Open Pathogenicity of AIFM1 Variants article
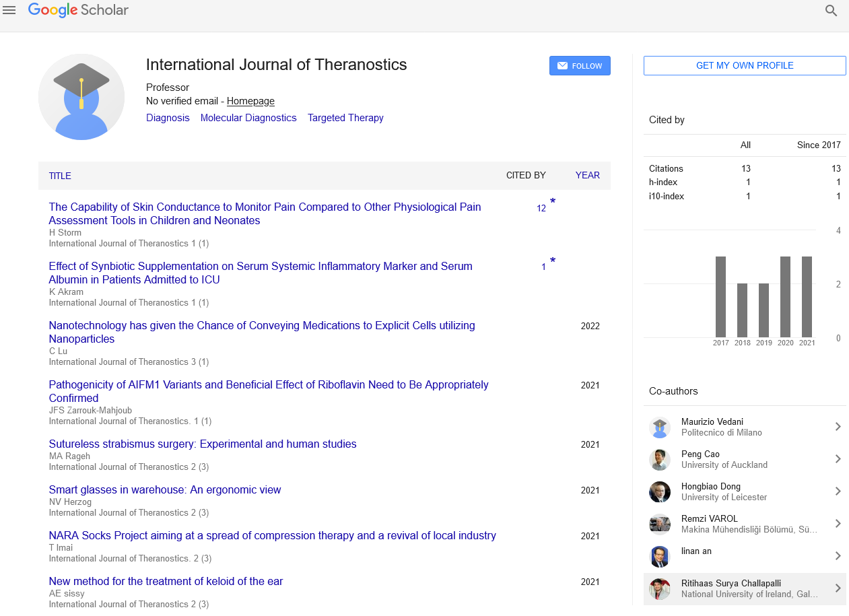Image resolution: width=849 pixels, height=616 pixels. [269, 391]
